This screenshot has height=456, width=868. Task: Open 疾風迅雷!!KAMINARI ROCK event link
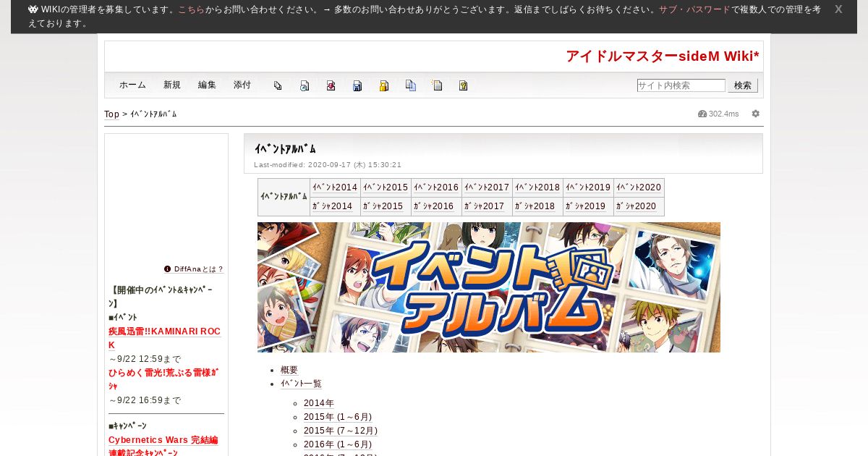[x=164, y=338]
